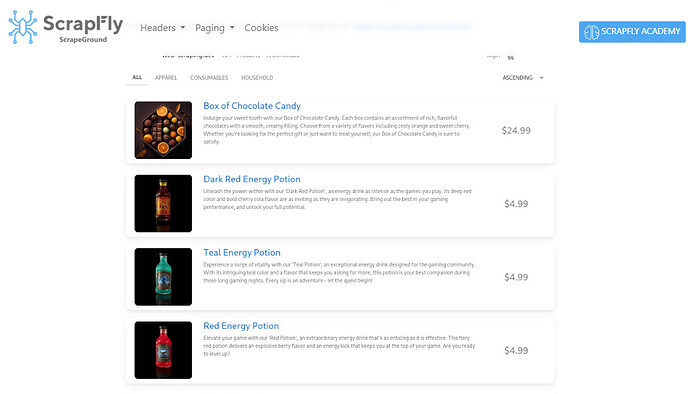Click the brain icon on Scrapfly Academy button
The width and height of the screenshot is (690, 394).
(x=591, y=32)
